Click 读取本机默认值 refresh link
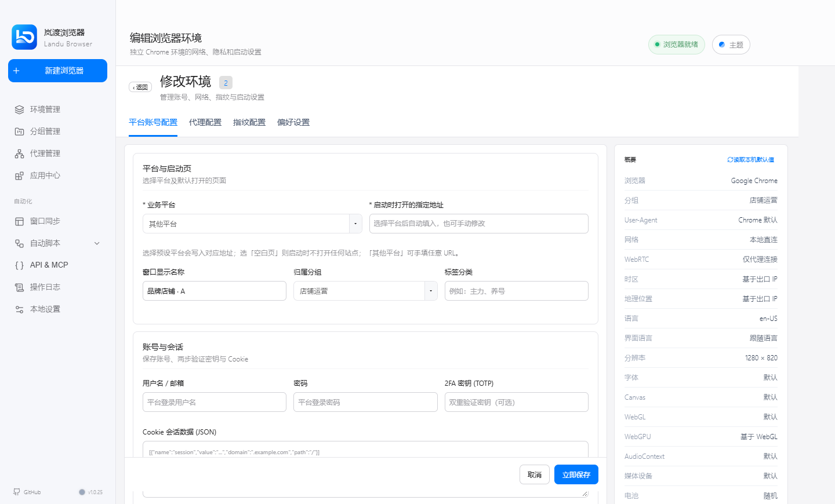 [751, 159]
